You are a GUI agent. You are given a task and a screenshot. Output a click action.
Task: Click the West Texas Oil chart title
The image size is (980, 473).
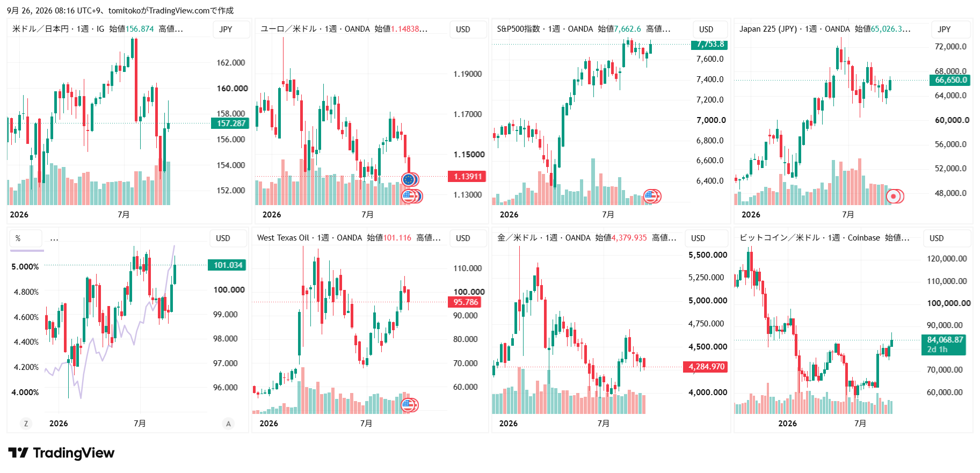(283, 238)
